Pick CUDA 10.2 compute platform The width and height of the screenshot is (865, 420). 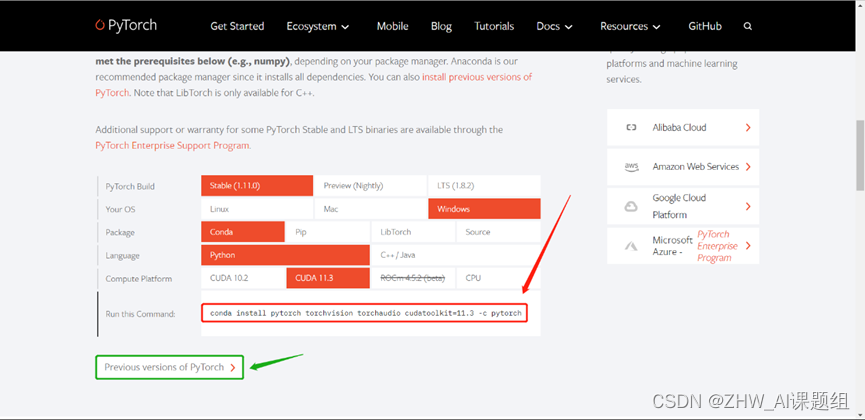tap(243, 278)
